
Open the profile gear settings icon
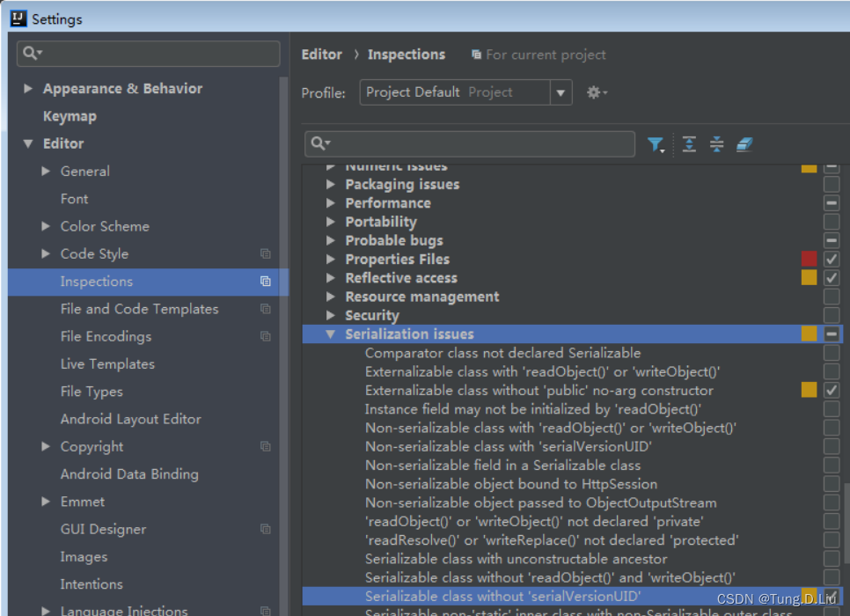pos(597,92)
